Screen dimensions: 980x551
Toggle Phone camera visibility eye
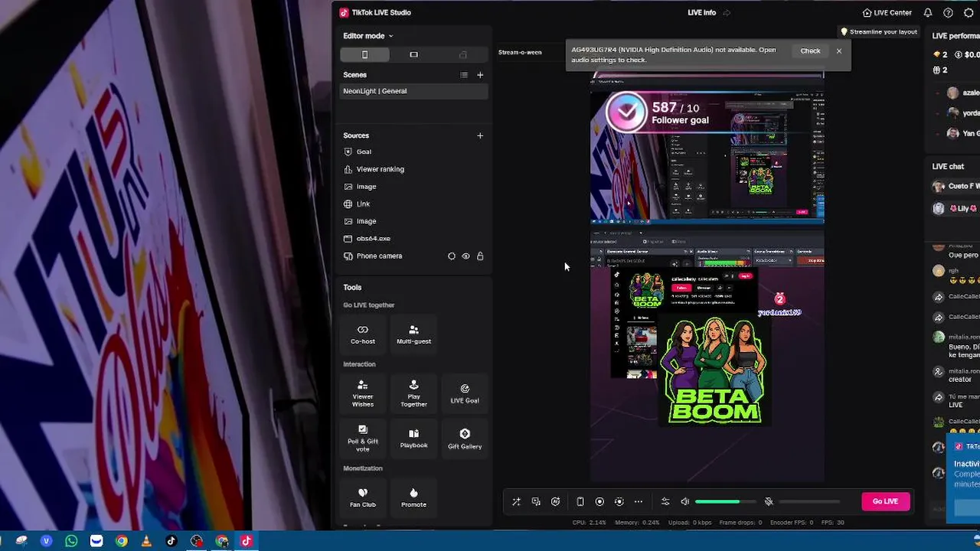pos(465,256)
